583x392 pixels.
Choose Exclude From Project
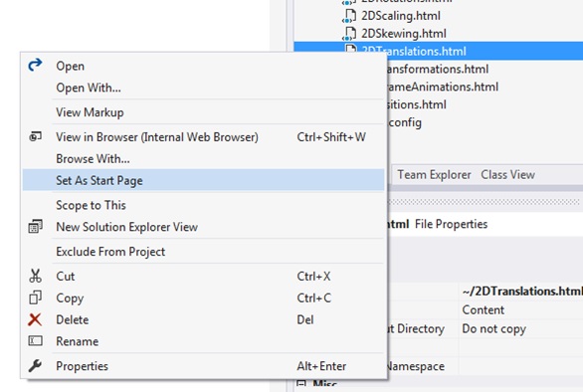point(203,252)
